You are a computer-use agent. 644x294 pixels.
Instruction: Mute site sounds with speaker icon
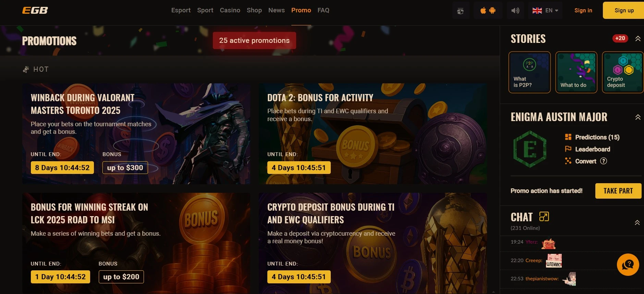tap(515, 11)
